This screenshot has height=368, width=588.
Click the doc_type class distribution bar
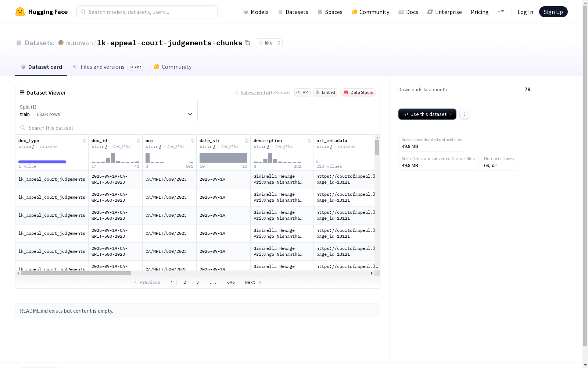click(x=42, y=162)
